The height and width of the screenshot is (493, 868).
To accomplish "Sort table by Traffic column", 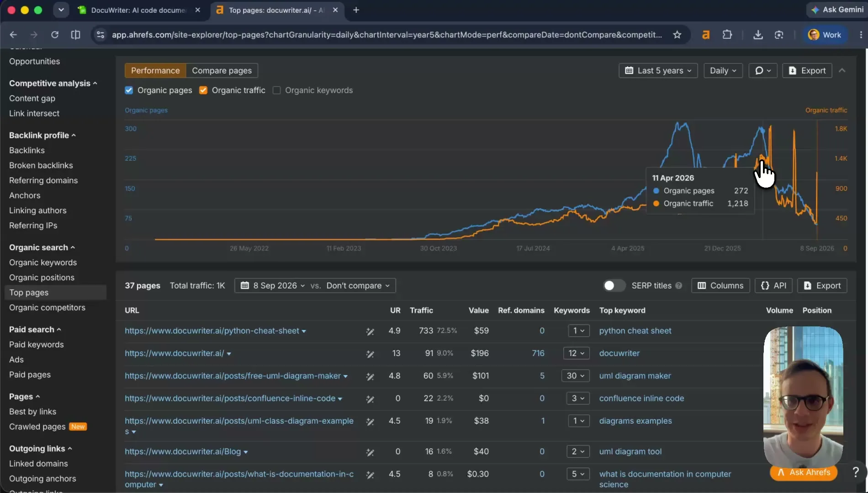I will [421, 310].
